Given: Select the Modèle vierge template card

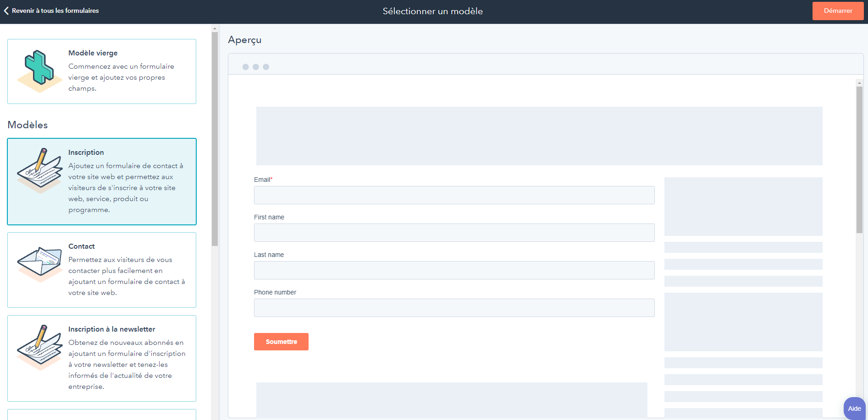Looking at the screenshot, I should [101, 71].
